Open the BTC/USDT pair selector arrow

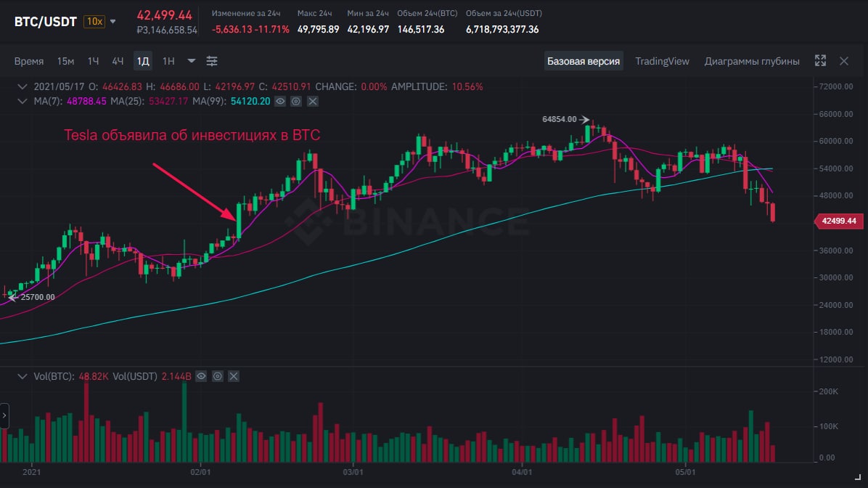(113, 22)
